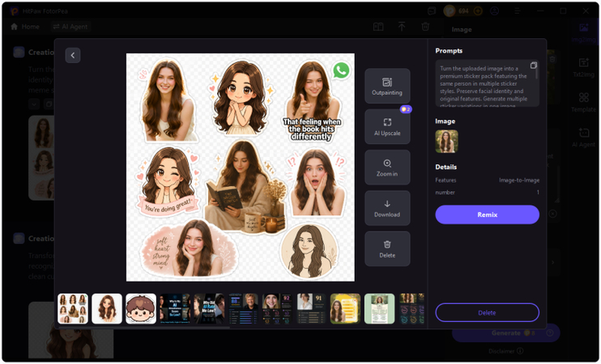Delete the image via the trash tile

pos(387,249)
